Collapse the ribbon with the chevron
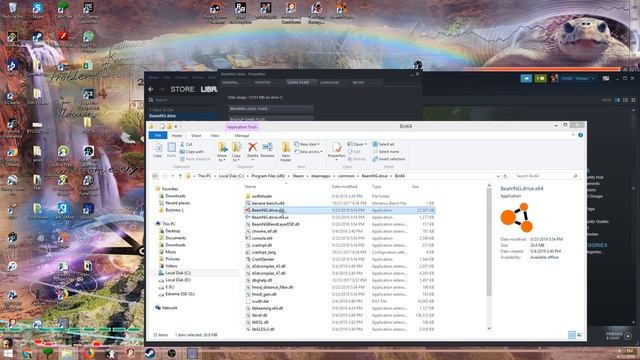 (x=573, y=135)
